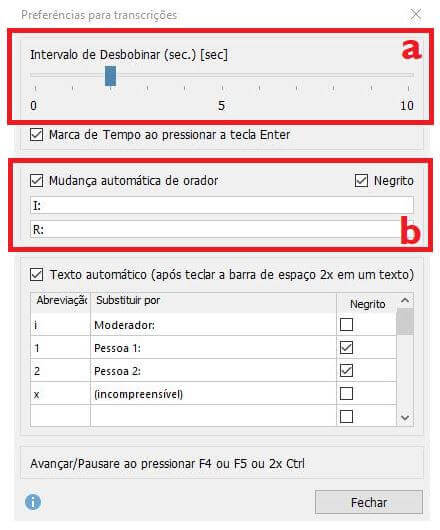Image resolution: width=440 pixels, height=530 pixels.
Task: Enable Negrito checkbox for Moderador row
Action: click(346, 324)
